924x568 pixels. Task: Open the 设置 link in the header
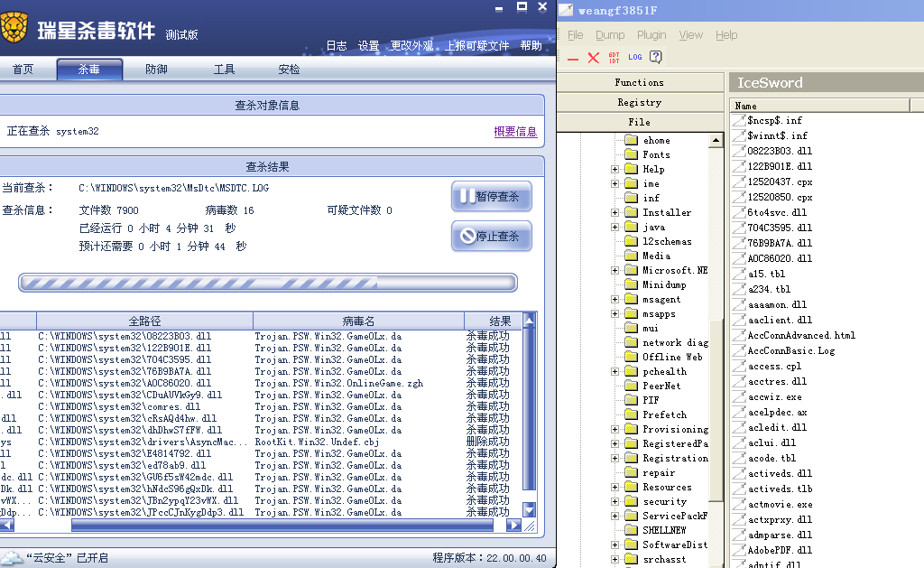tap(368, 45)
